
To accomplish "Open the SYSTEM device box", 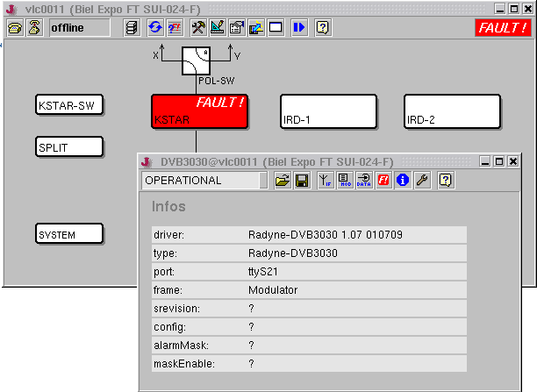I will click(68, 234).
